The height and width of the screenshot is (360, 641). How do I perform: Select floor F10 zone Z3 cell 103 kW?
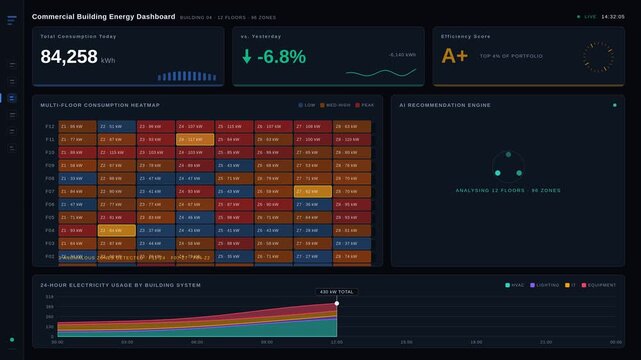(156, 152)
